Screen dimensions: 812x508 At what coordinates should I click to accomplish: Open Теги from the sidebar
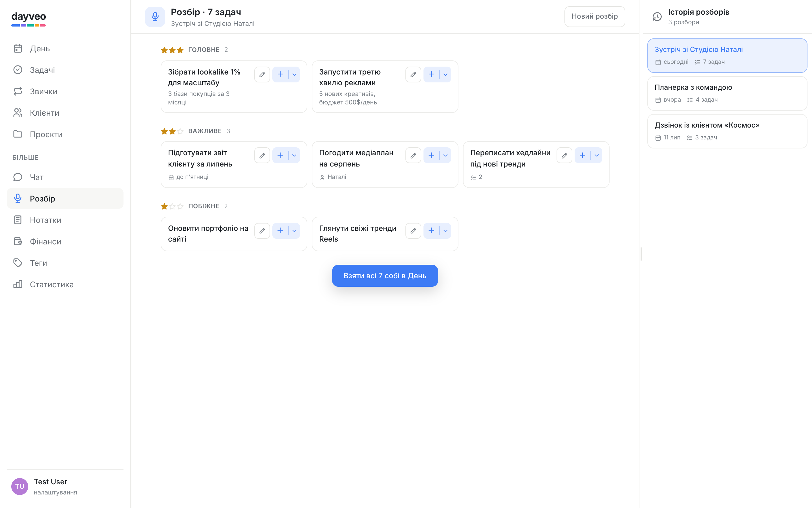coord(65,263)
